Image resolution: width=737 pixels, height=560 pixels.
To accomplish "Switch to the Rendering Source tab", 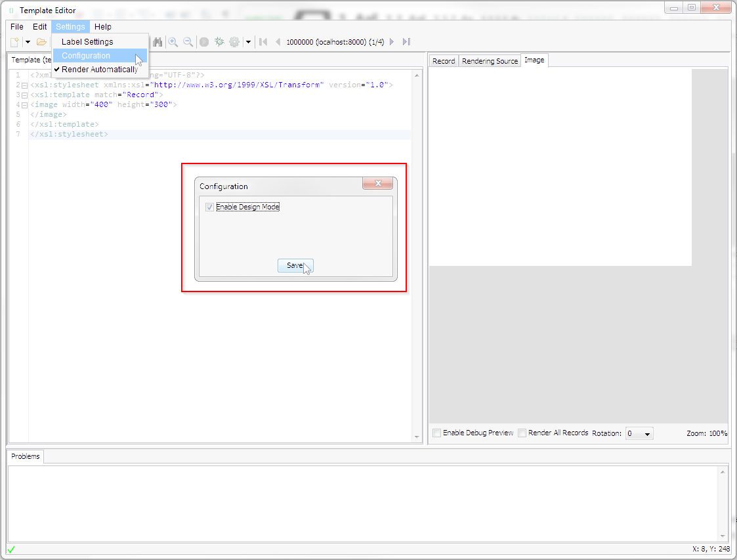I will pos(490,61).
